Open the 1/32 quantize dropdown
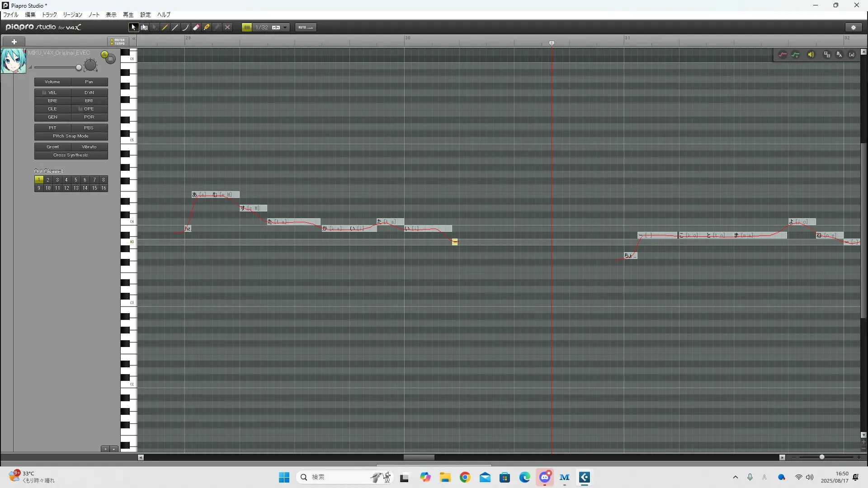Screen dimensions: 868x488 (x=285, y=28)
